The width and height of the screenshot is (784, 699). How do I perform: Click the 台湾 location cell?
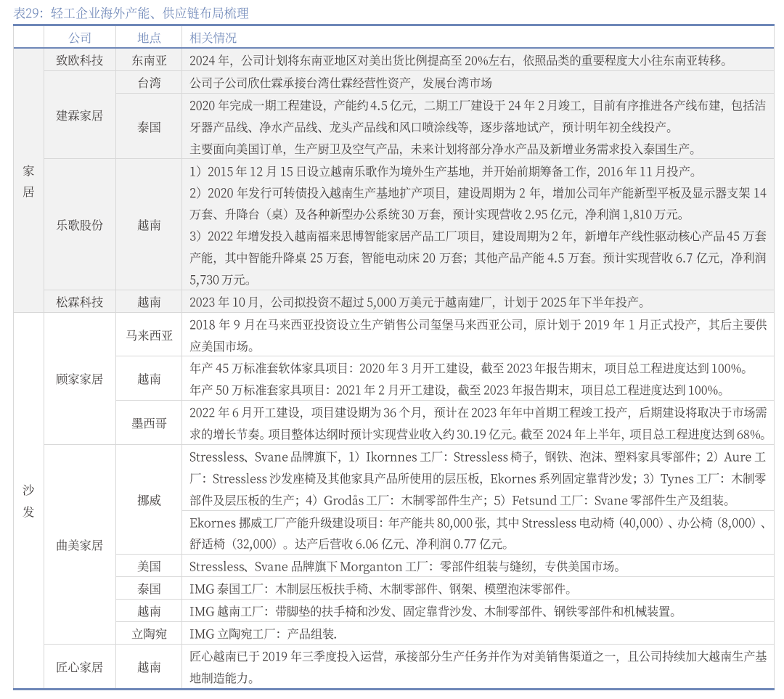(x=149, y=83)
